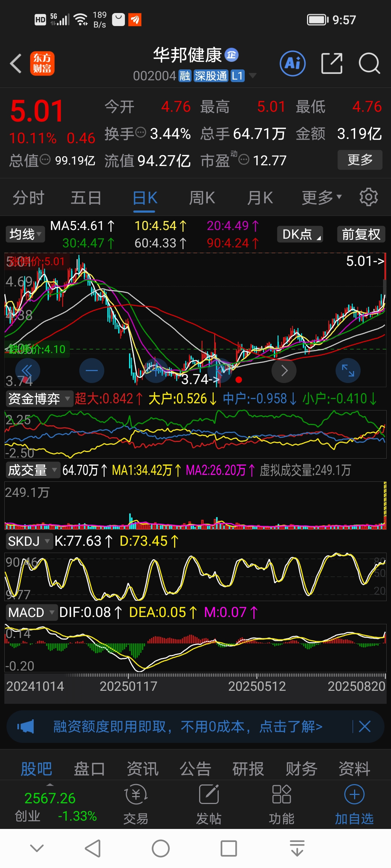Tap navigation bar pull-down notification icon
The height and width of the screenshot is (868, 391).
click(297, 848)
